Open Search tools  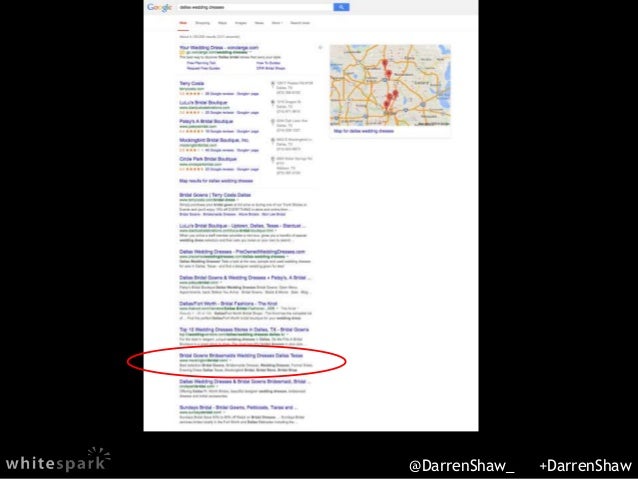pyautogui.click(x=300, y=23)
